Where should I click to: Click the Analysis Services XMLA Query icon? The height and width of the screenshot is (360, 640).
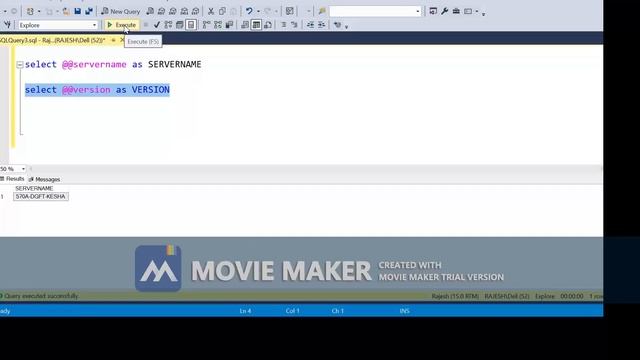point(184,11)
